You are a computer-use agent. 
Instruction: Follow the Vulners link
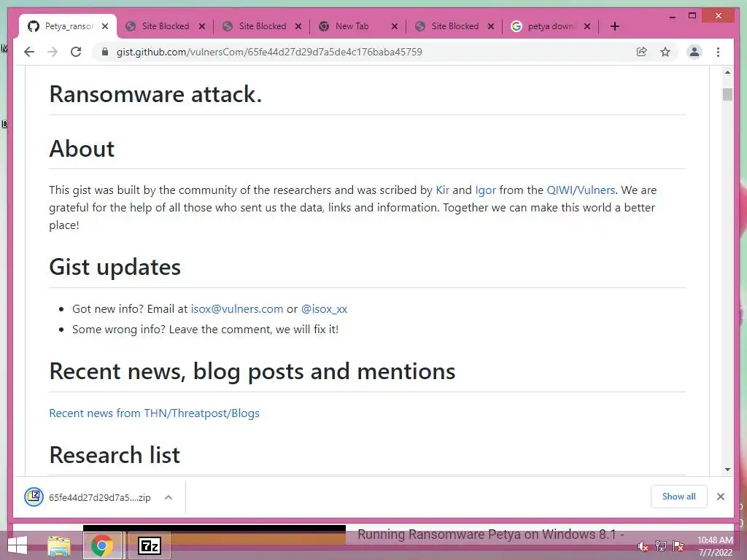596,190
